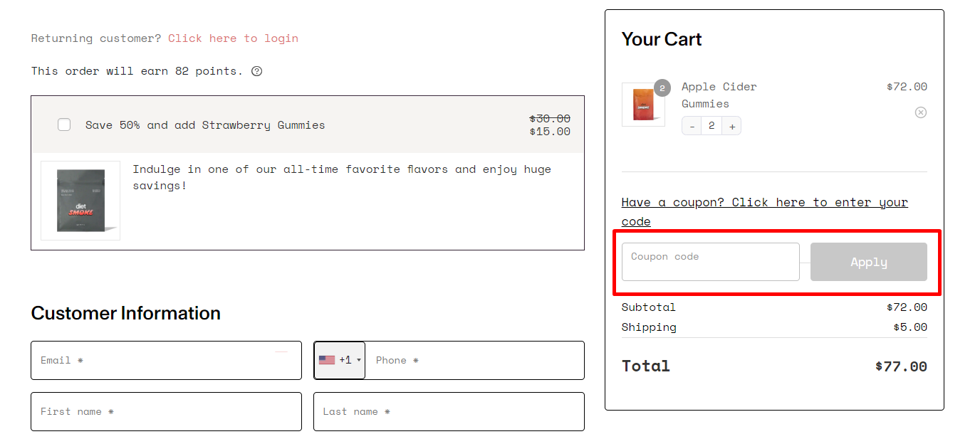980x439 pixels.
Task: Remove Apple Cider Gummies with the X icon
Action: click(x=921, y=112)
